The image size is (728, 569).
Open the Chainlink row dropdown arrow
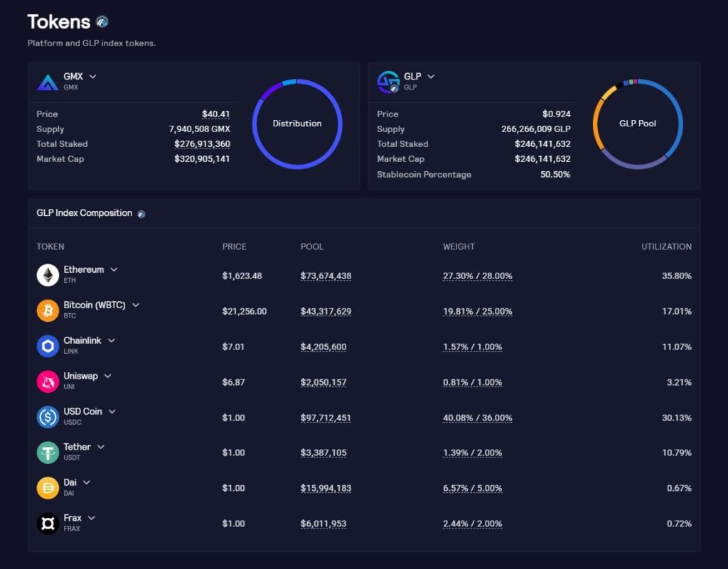pos(112,340)
